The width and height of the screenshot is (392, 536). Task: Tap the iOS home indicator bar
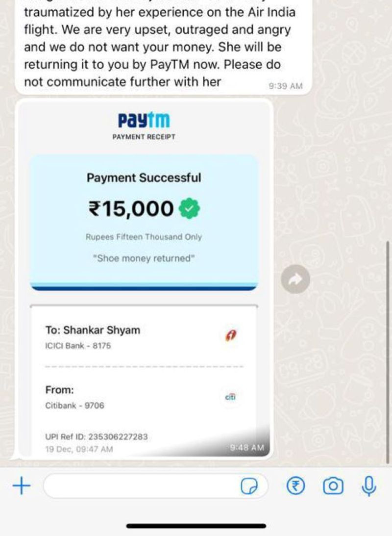click(x=196, y=526)
